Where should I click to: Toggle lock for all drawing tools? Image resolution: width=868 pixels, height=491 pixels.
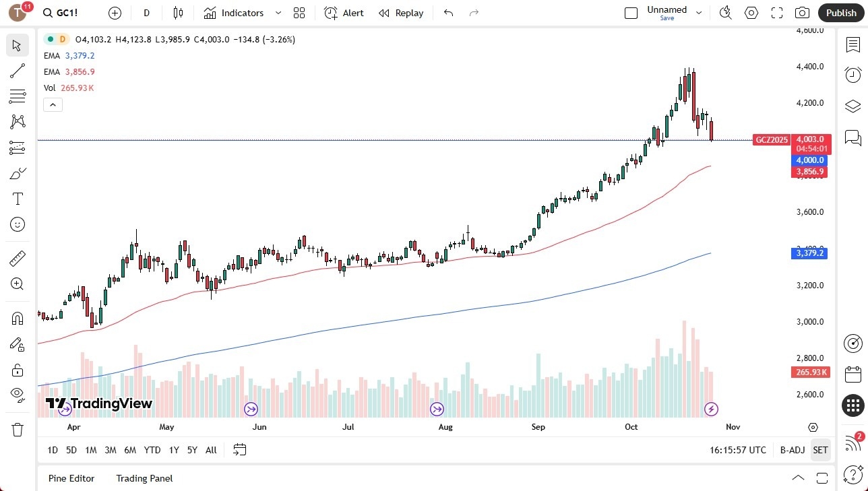pyautogui.click(x=18, y=370)
